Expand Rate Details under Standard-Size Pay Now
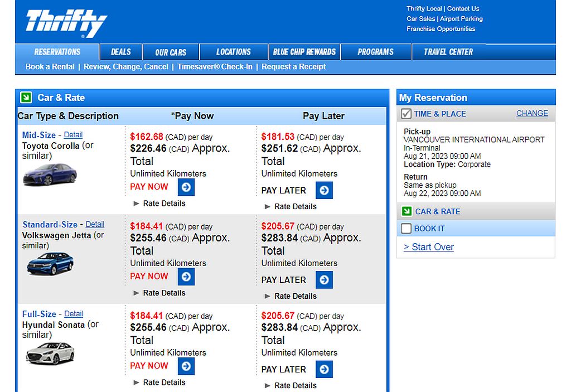This screenshot has height=392, width=571. pyautogui.click(x=159, y=293)
